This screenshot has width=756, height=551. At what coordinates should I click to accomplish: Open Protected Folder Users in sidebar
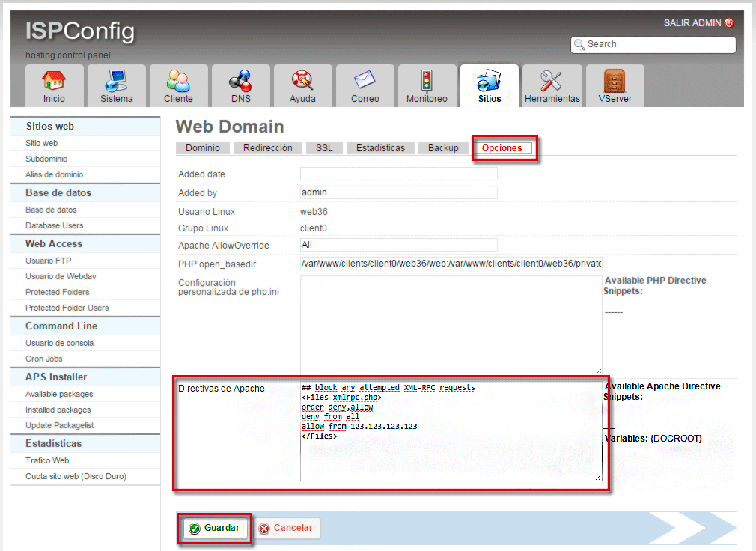(x=67, y=308)
